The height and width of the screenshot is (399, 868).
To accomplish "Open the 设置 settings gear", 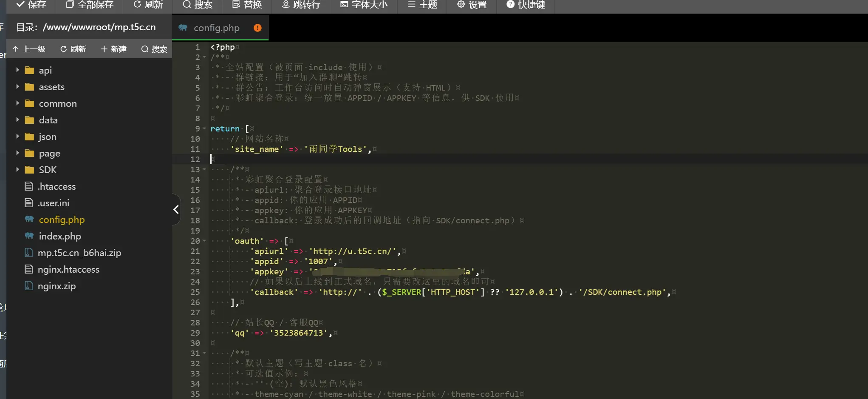I will [x=472, y=5].
